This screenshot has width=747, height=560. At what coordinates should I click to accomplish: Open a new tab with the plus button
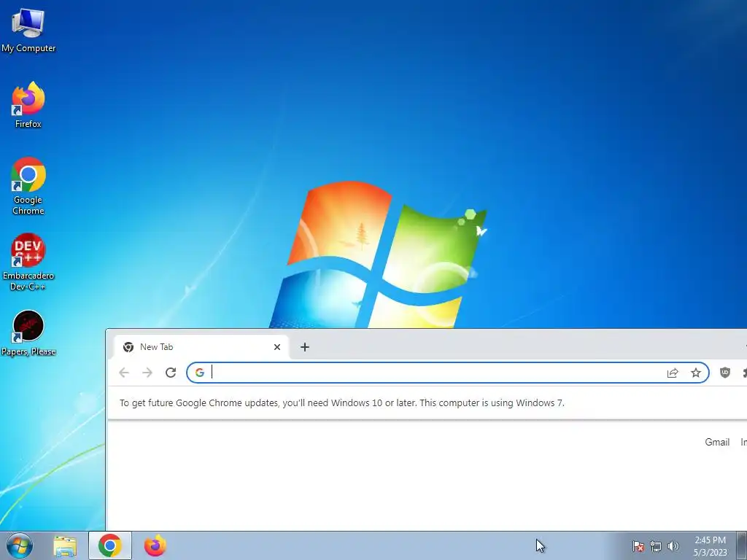click(305, 347)
